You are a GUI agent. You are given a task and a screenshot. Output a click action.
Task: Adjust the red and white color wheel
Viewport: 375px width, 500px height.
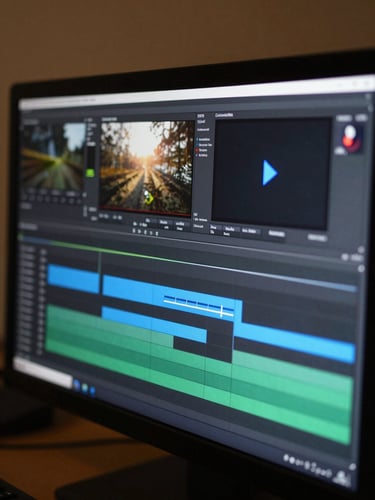click(x=351, y=139)
